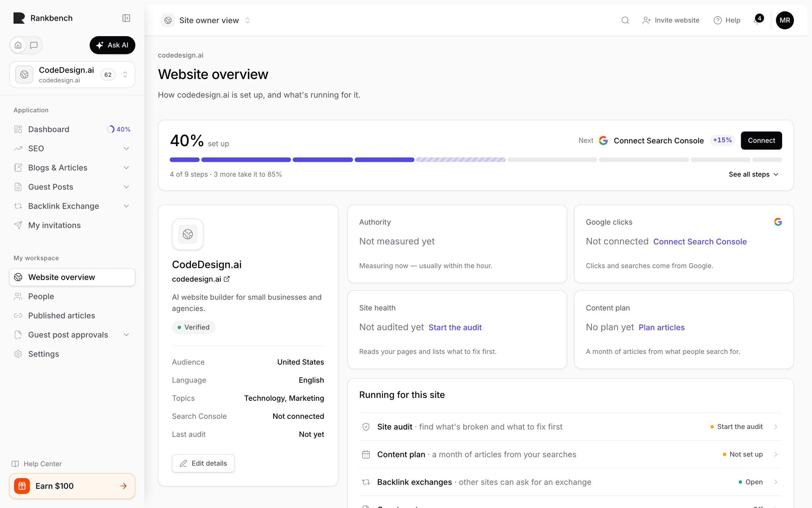Open the chat bubble icon
Screen dimensions: 812x508
[x=34, y=45]
